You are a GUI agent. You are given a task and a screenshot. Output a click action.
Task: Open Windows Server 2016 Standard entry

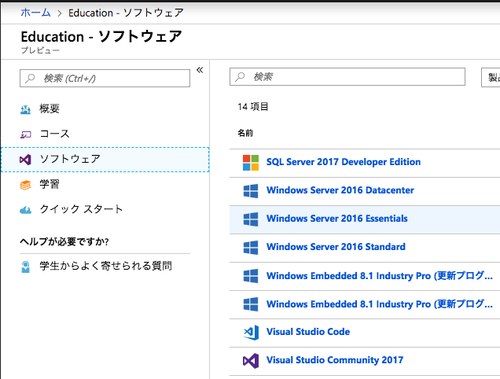click(x=336, y=247)
